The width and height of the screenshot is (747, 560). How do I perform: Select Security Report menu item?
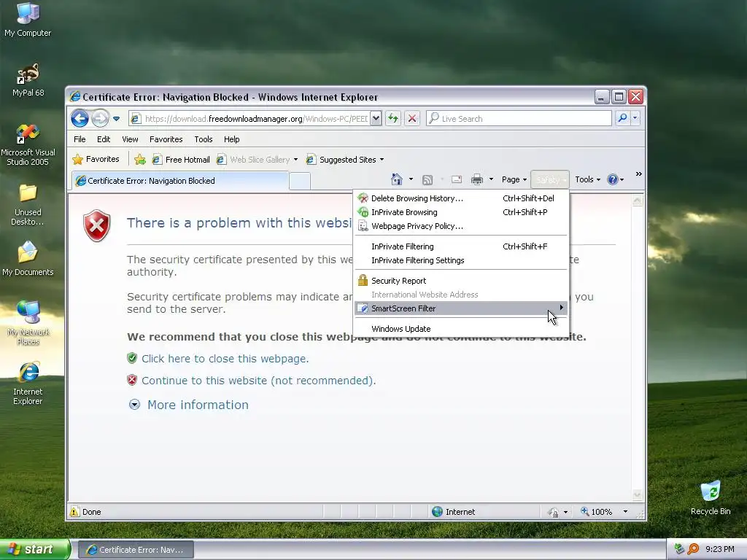[461, 281]
